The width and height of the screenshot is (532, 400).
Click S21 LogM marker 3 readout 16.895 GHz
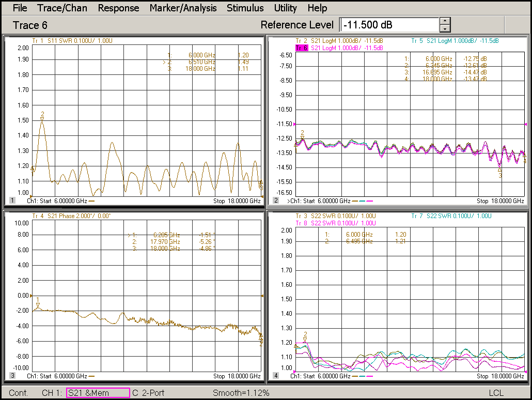click(x=437, y=72)
